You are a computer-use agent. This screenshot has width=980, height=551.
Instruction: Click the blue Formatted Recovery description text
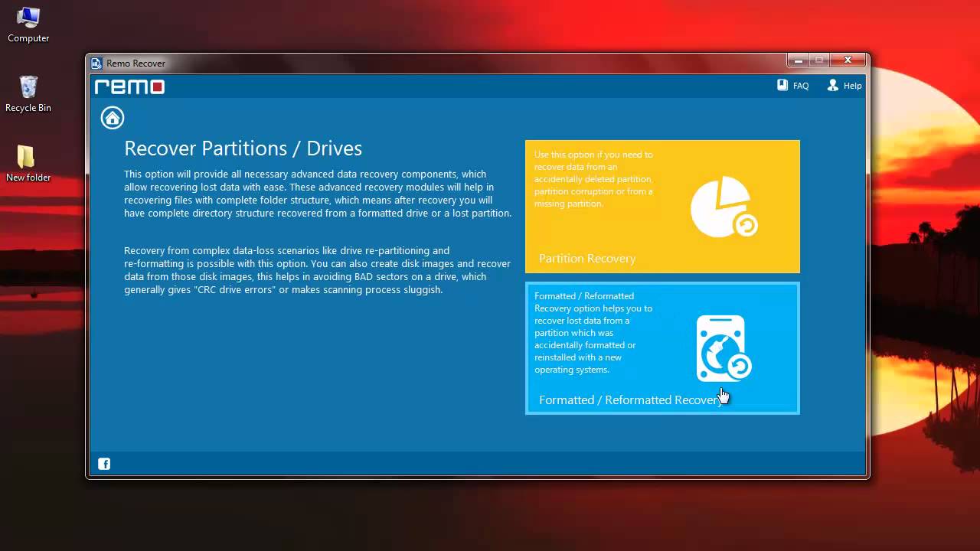[x=593, y=333]
